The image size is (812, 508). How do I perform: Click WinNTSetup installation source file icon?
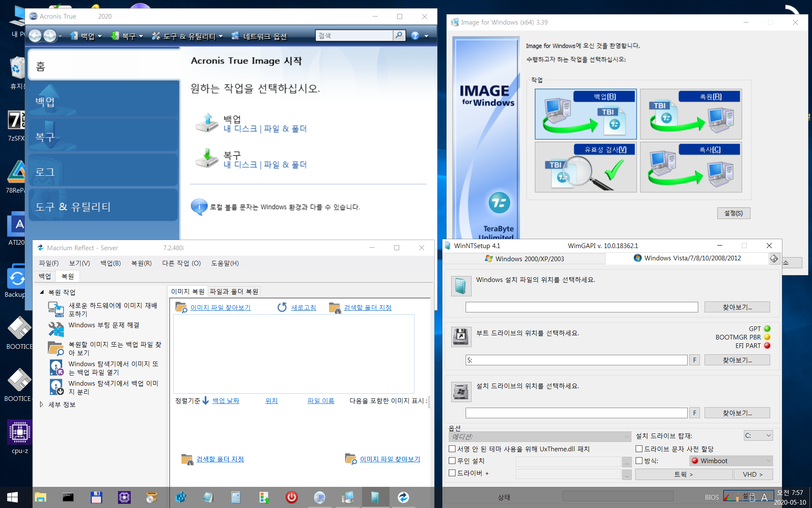[461, 286]
